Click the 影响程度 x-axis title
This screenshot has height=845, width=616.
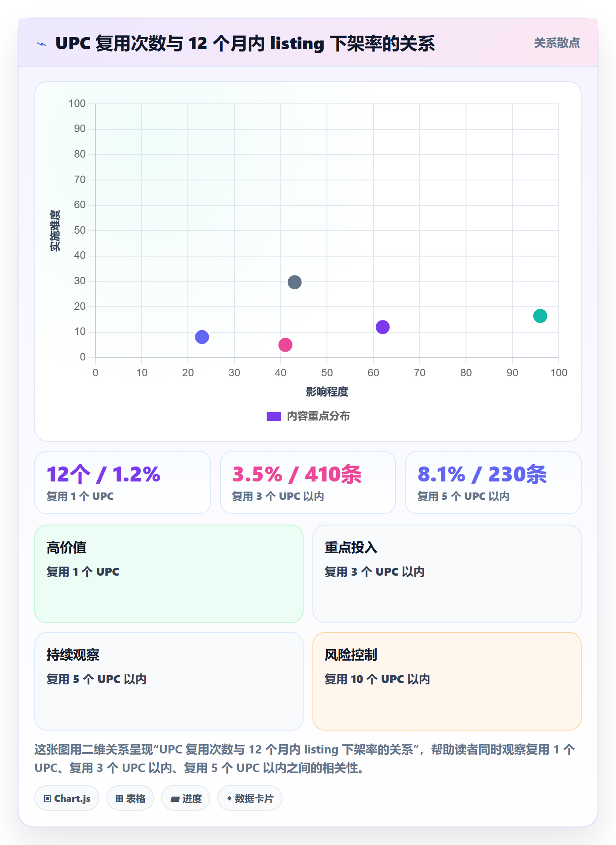(x=327, y=392)
